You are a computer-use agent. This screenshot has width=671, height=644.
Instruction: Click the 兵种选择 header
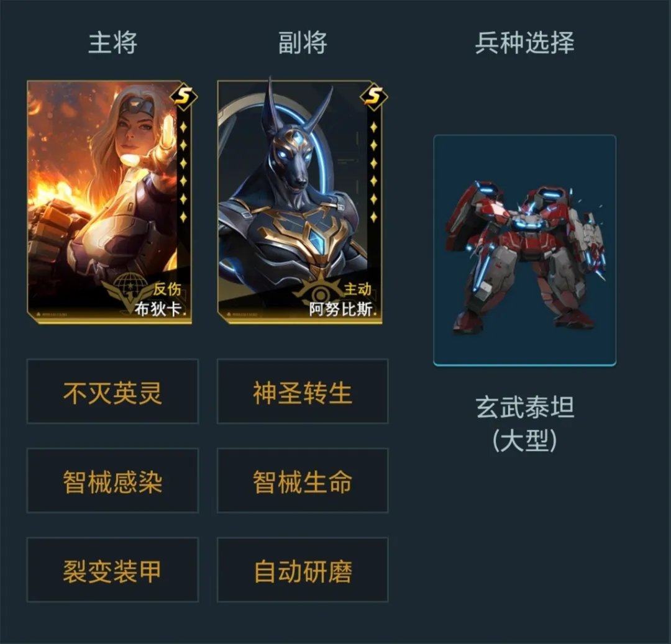(x=524, y=43)
